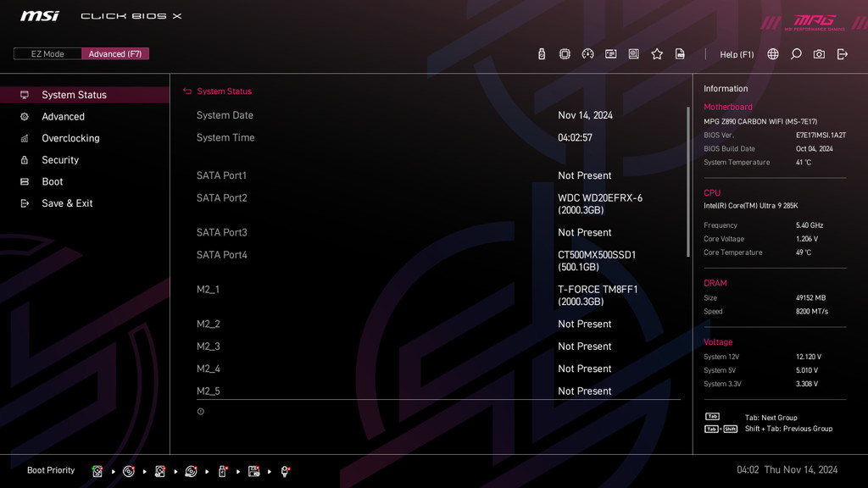Screen dimensions: 868x488
Task: Click the System 12V value 12.120 V
Action: pos(808,357)
